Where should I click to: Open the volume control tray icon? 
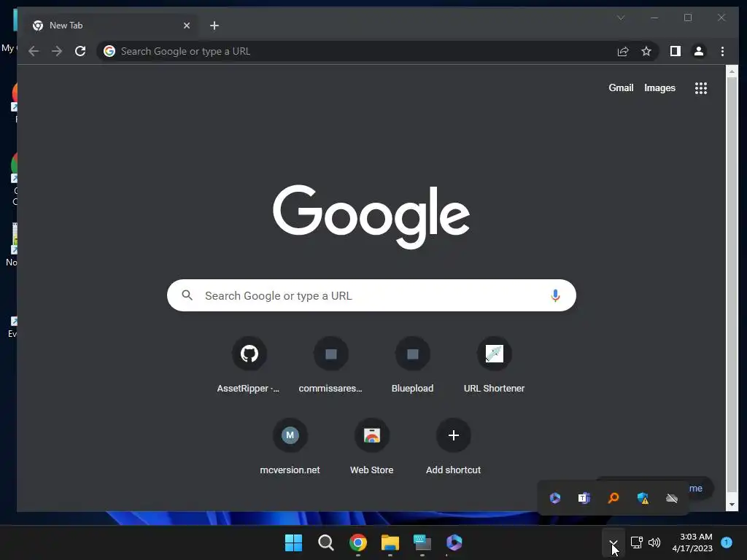coord(654,542)
